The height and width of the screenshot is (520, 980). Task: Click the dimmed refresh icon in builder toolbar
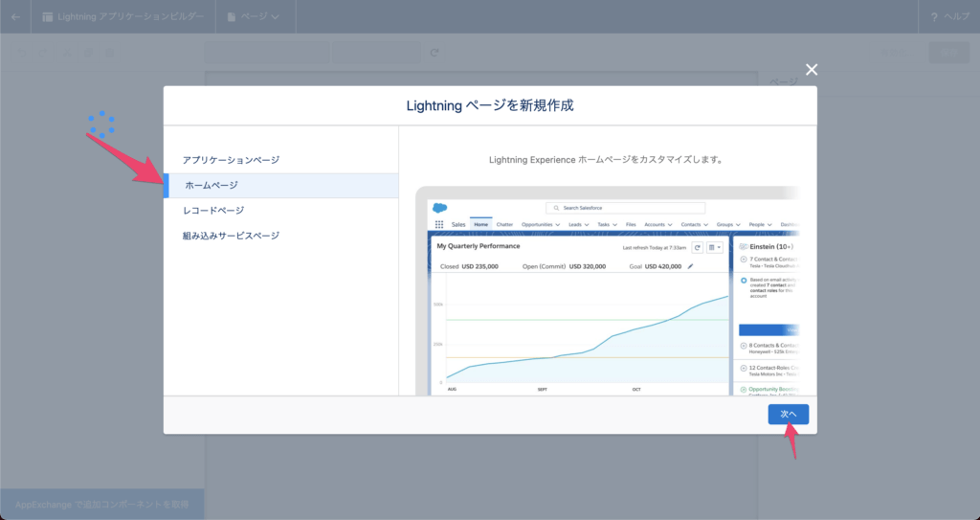point(434,53)
